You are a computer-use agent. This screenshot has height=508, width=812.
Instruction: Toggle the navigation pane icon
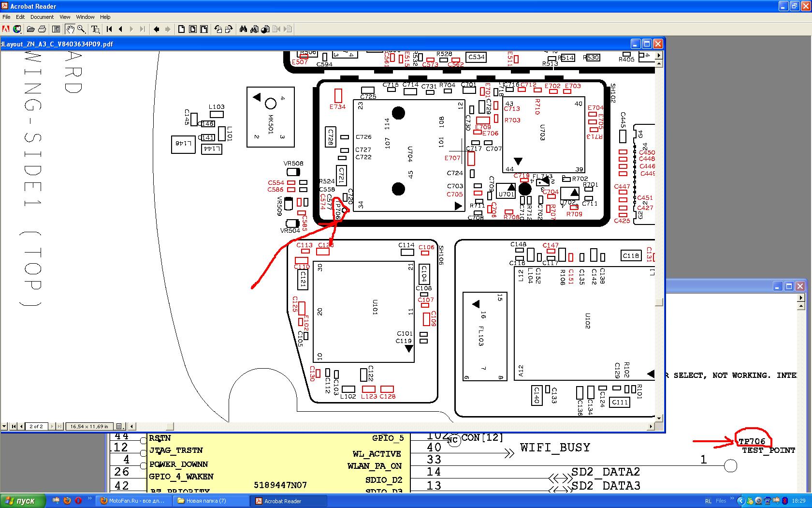coord(56,29)
